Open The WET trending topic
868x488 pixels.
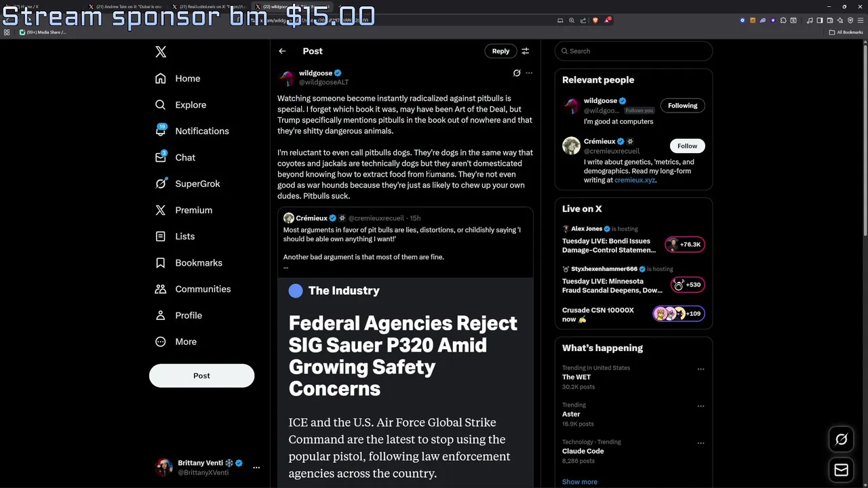(576, 377)
